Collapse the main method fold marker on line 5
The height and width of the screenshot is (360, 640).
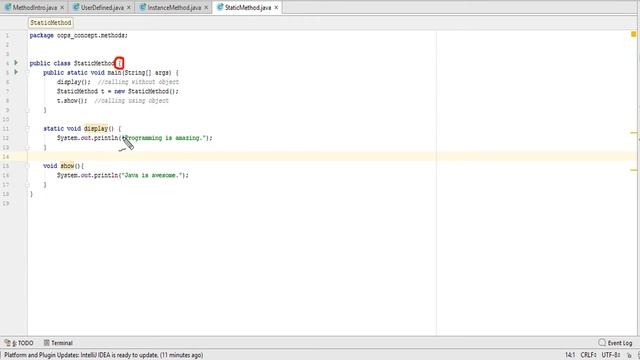[x=27, y=73]
